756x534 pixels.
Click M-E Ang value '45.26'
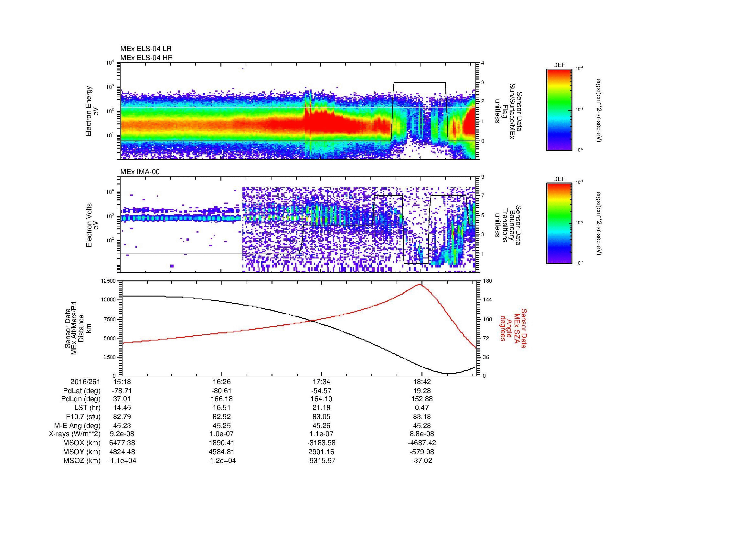pyautogui.click(x=322, y=426)
